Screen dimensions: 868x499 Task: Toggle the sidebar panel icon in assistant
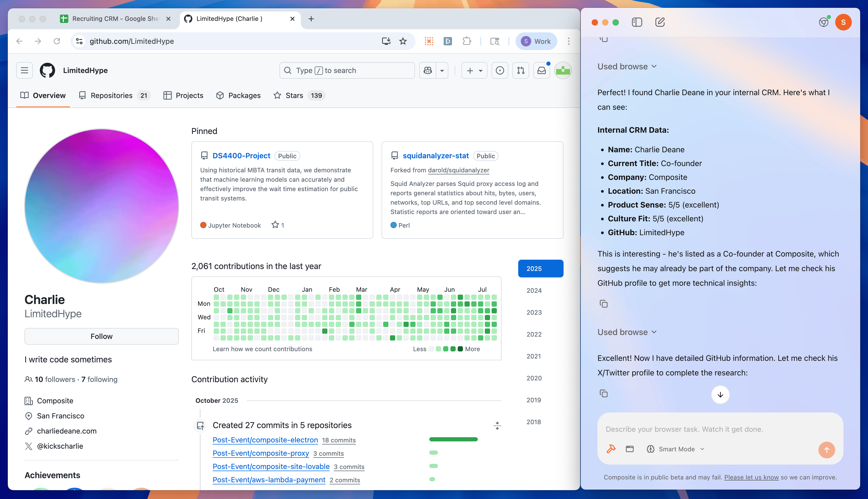click(637, 22)
